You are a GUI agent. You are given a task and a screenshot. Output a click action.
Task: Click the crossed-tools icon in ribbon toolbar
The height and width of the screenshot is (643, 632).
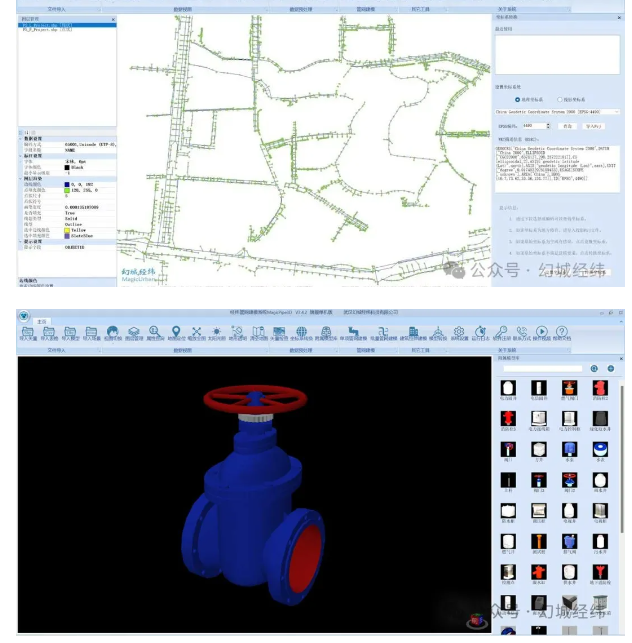click(x=196, y=331)
